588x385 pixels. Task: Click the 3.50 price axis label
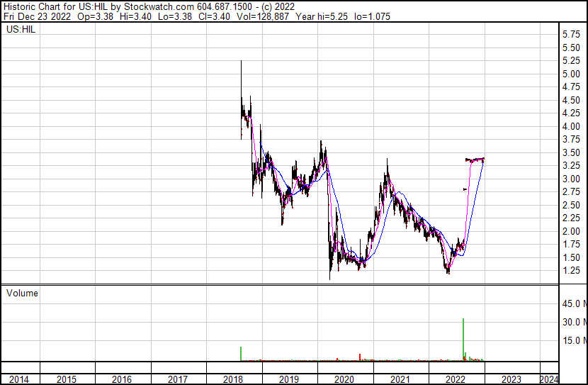click(x=571, y=152)
